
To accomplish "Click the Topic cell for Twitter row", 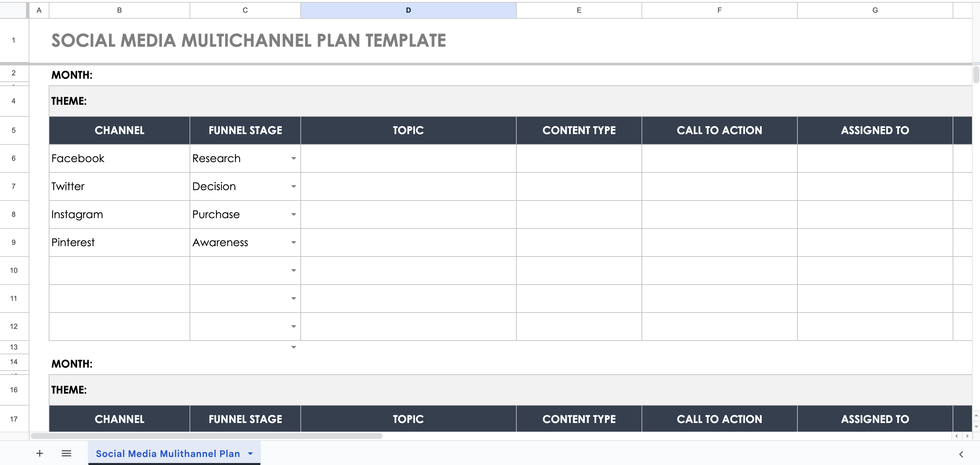I will 408,187.
